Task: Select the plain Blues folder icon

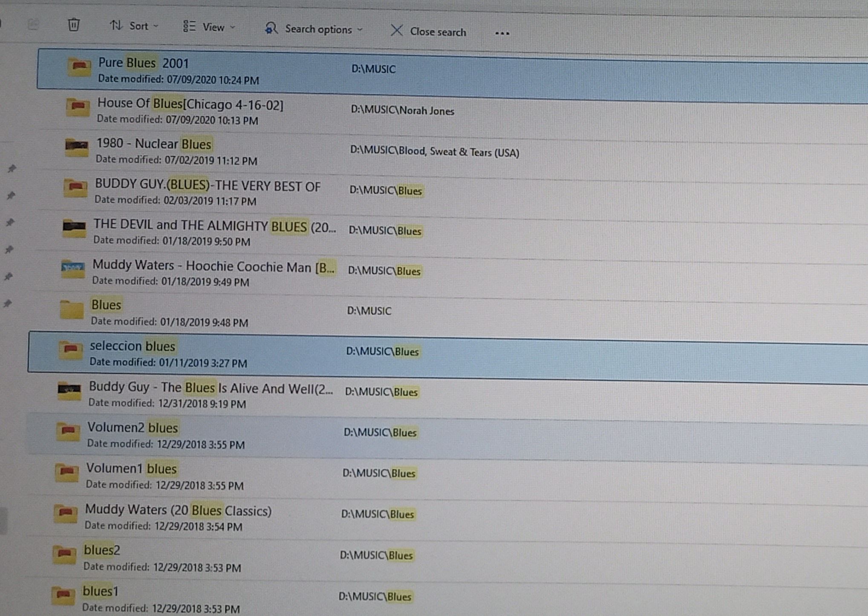Action: [72, 309]
